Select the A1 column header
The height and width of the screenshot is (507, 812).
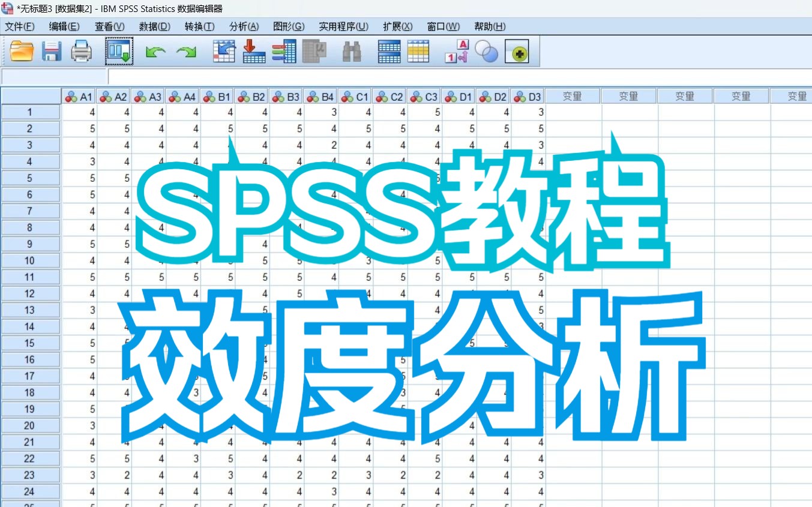tap(79, 97)
